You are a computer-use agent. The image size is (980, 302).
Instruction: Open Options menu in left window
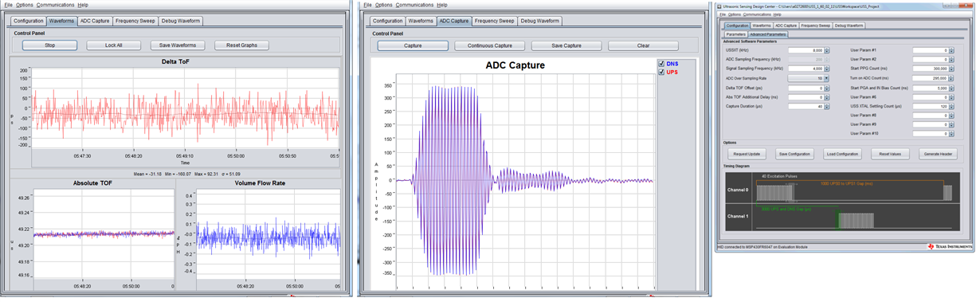(25, 5)
